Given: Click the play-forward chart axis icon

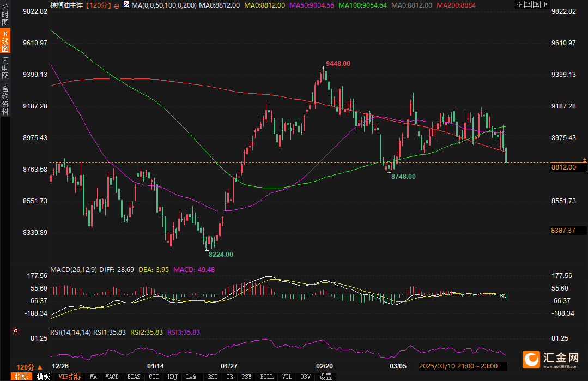Looking at the screenshot, I should click(537, 4).
